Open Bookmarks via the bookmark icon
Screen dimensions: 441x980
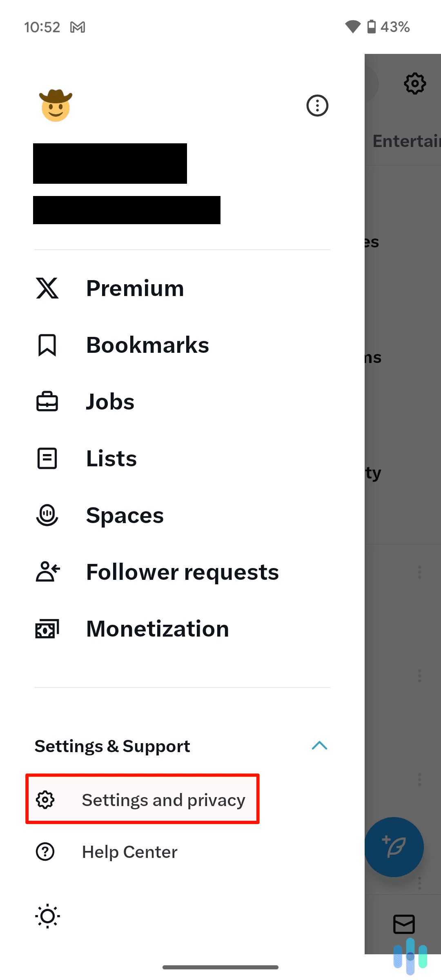[x=47, y=345]
